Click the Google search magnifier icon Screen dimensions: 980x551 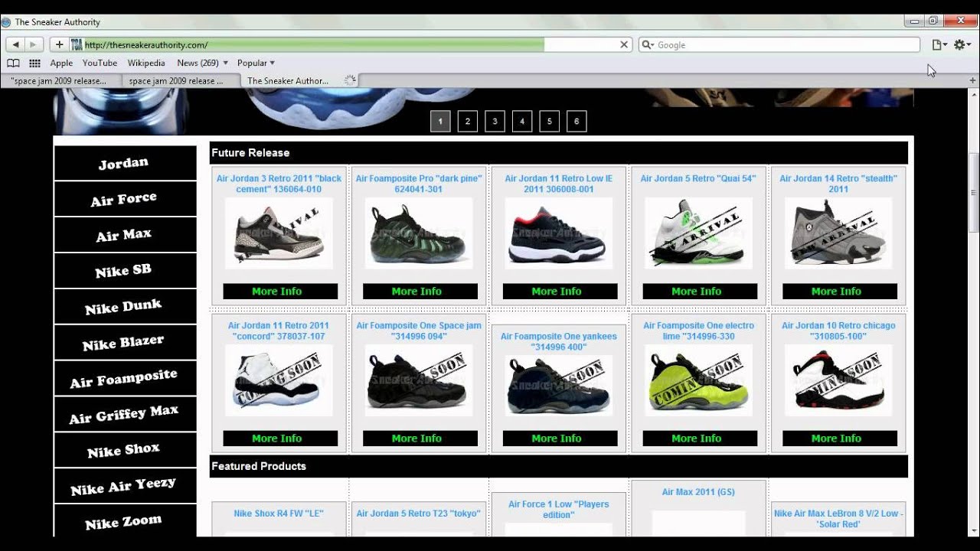point(648,45)
